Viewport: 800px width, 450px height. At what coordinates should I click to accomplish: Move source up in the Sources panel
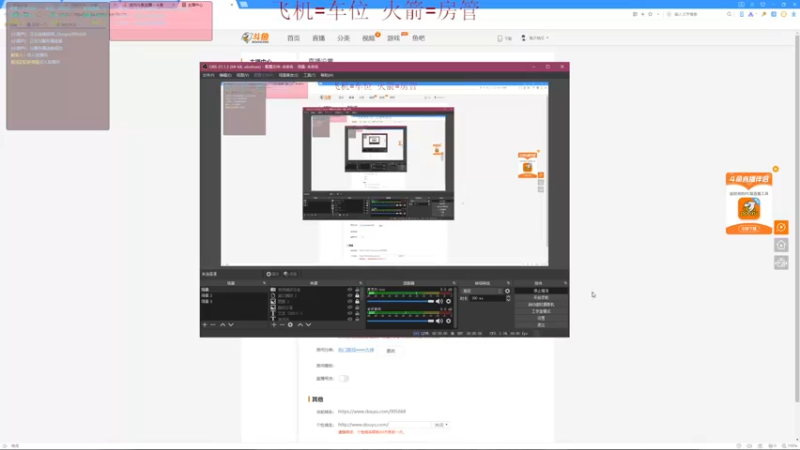[300, 324]
